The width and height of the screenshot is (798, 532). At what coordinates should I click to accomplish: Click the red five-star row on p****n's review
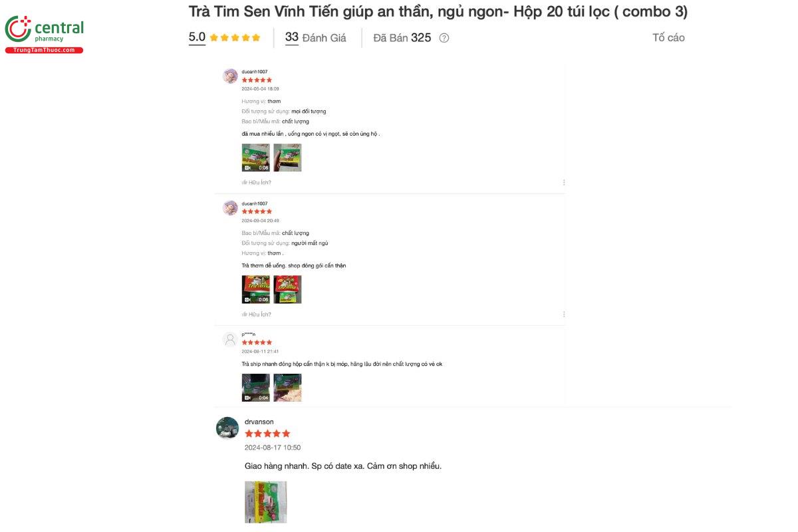256,342
